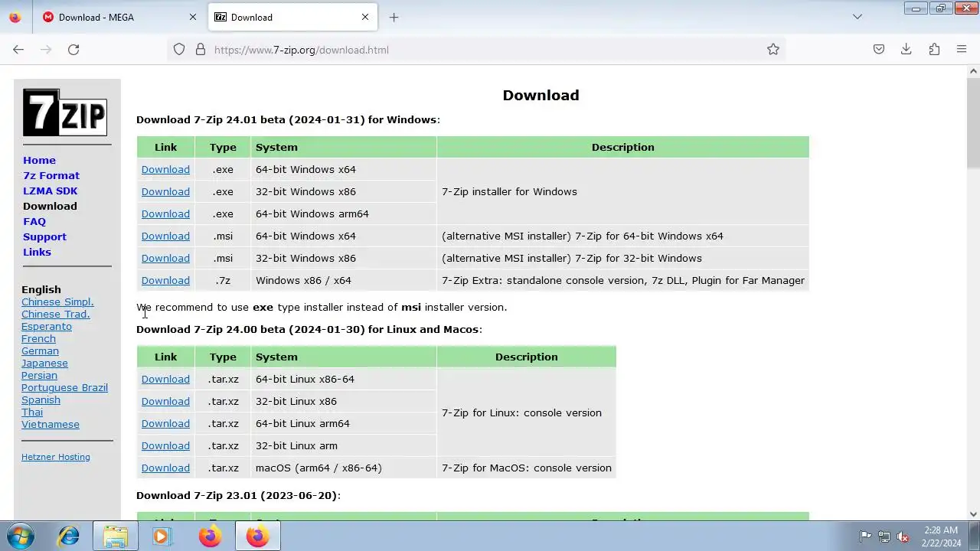
Task: Switch language to Japanese
Action: 44,363
